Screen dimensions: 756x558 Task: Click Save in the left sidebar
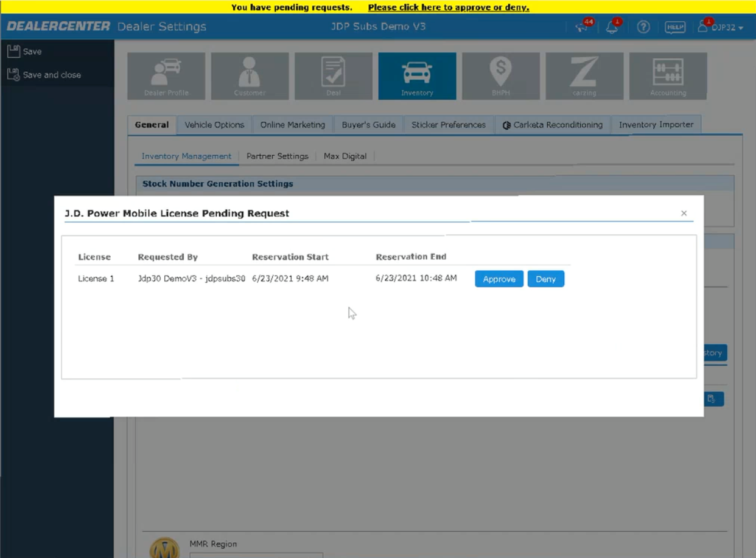(x=25, y=52)
